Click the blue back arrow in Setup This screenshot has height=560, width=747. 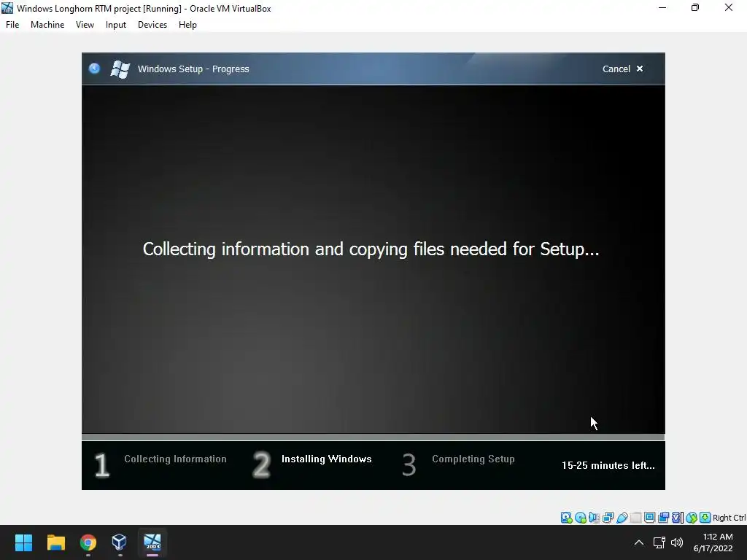coord(94,69)
